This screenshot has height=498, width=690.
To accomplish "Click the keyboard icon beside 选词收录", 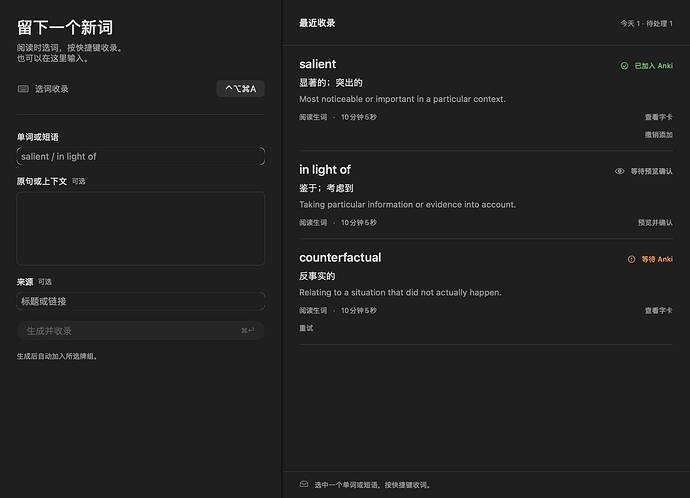I will coord(23,89).
